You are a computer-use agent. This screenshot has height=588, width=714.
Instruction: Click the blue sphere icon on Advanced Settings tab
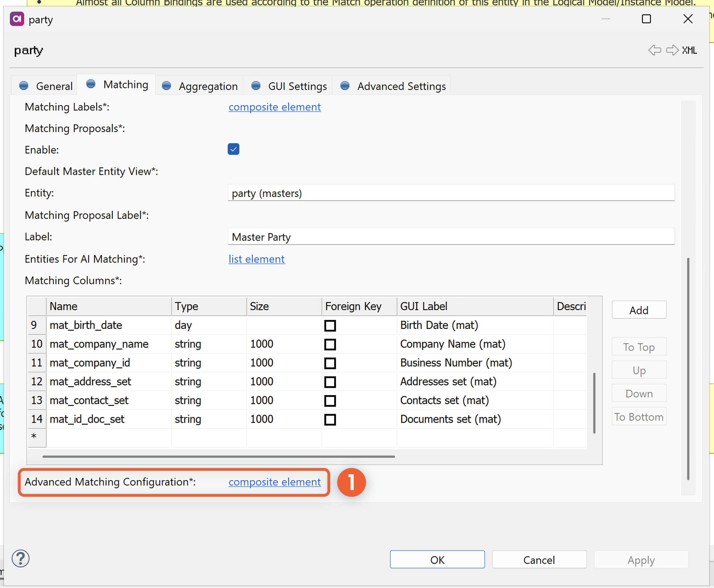345,86
